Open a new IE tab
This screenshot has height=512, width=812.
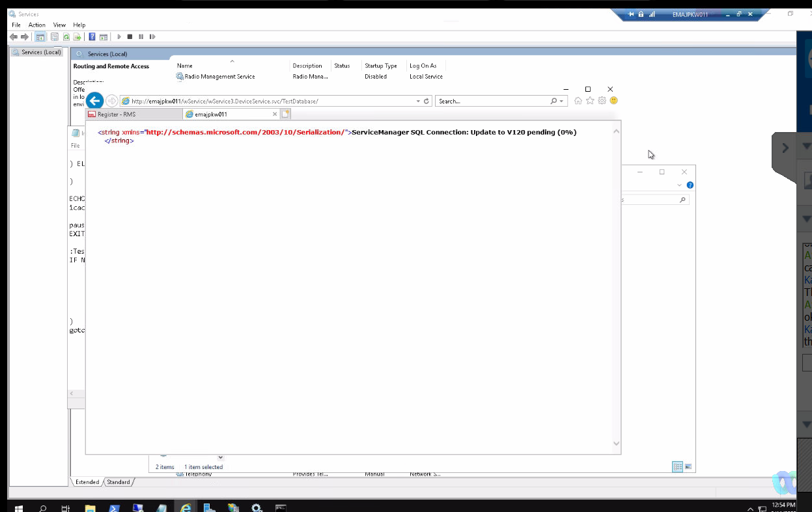[x=285, y=114]
